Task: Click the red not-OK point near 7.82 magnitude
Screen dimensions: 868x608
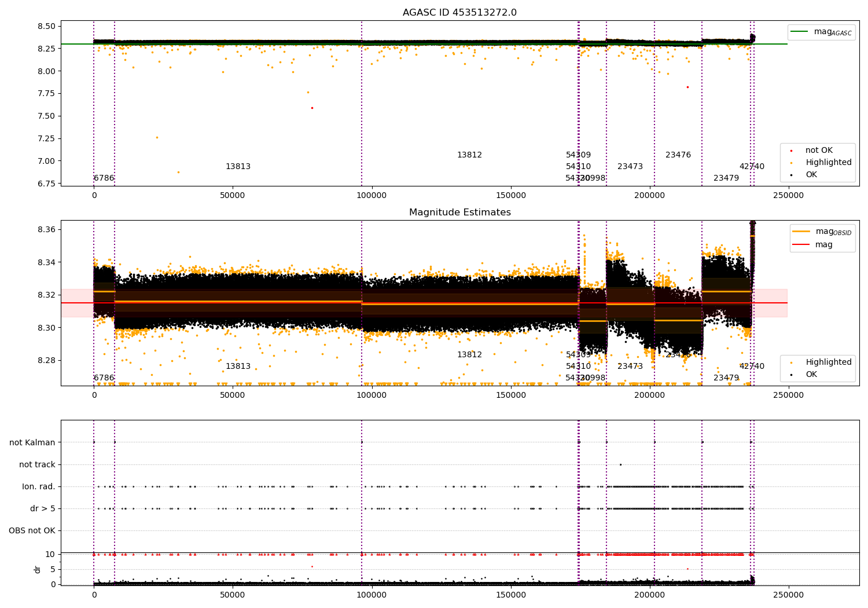Action: coord(687,87)
